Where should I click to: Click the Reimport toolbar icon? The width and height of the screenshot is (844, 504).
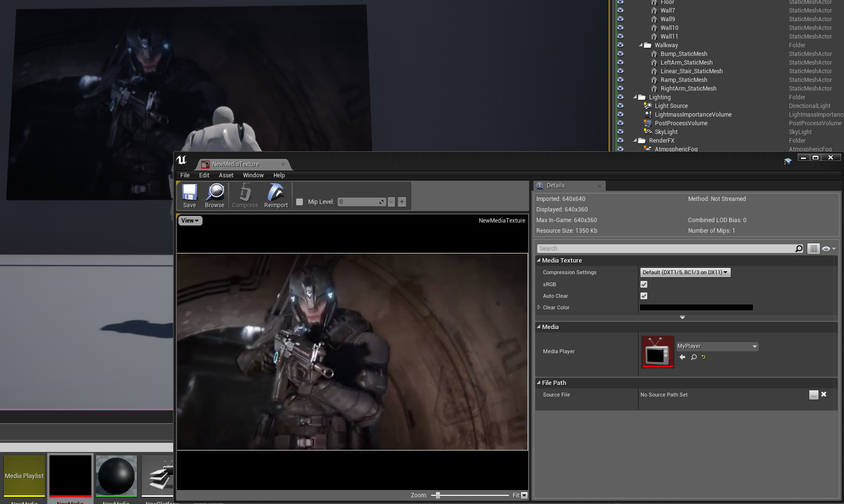(276, 193)
